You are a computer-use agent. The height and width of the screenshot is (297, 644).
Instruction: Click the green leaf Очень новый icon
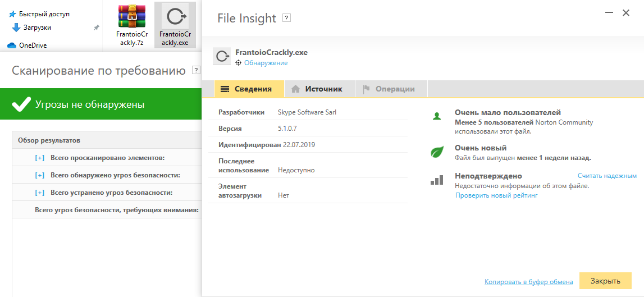(437, 152)
